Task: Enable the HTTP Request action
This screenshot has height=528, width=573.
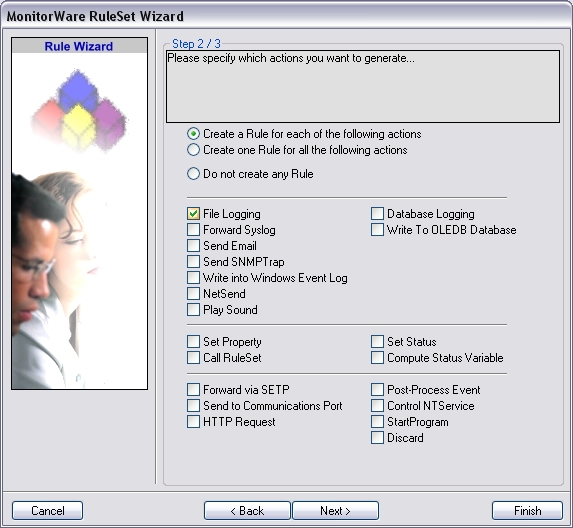Action: coord(193,422)
